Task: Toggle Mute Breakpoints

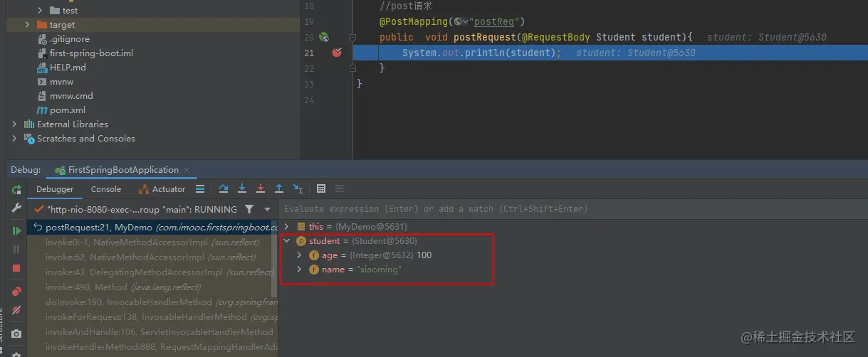Action: (16, 311)
